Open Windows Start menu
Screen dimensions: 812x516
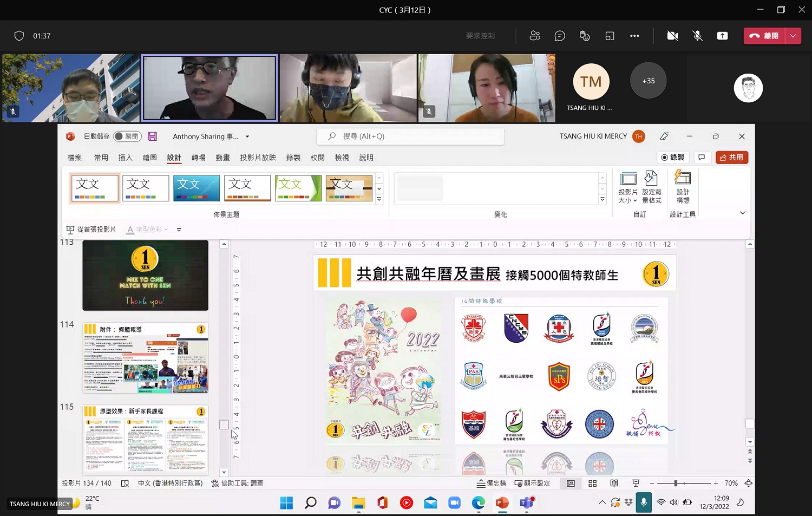pos(286,503)
